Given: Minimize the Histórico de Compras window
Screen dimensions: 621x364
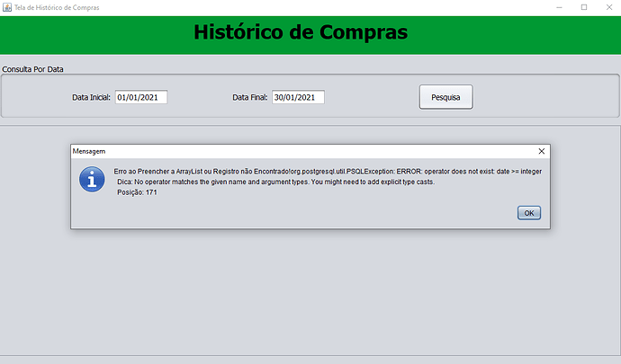Looking at the screenshot, I should (x=559, y=7).
